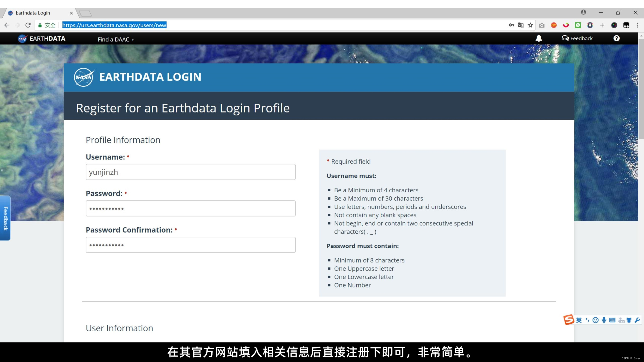Open the translate page icon
The height and width of the screenshot is (362, 644).
point(521,25)
